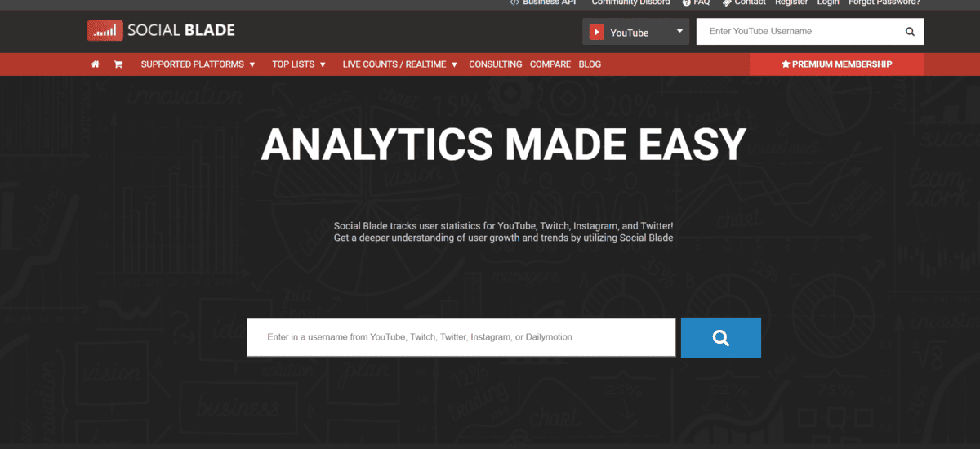Expand the YouTube platform dropdown
Screen dimensions: 980x449
coord(679,32)
